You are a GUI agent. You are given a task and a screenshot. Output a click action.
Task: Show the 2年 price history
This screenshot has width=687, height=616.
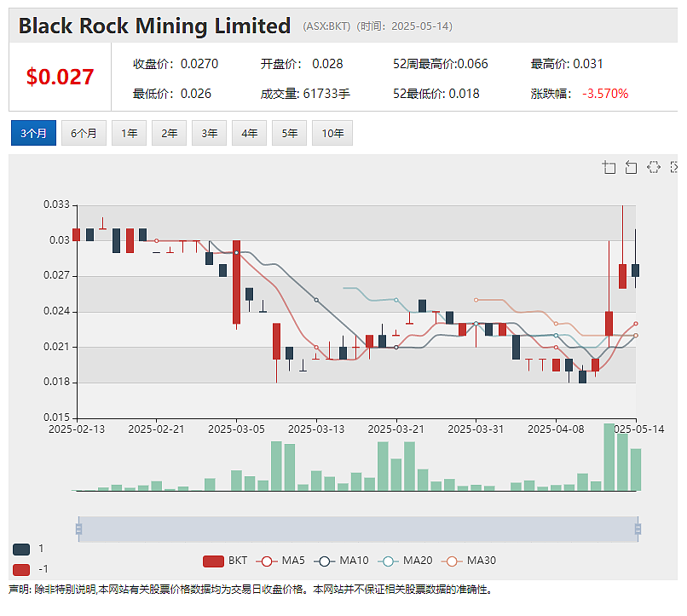169,133
